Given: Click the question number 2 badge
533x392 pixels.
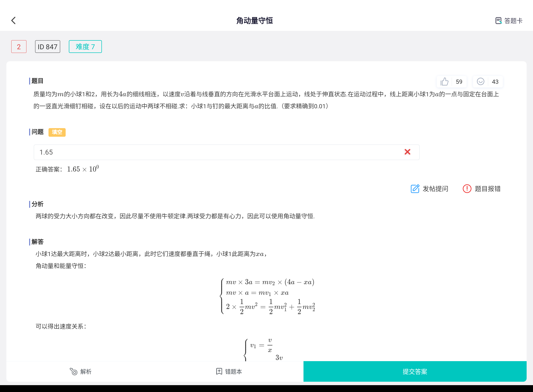Looking at the screenshot, I should point(19,47).
